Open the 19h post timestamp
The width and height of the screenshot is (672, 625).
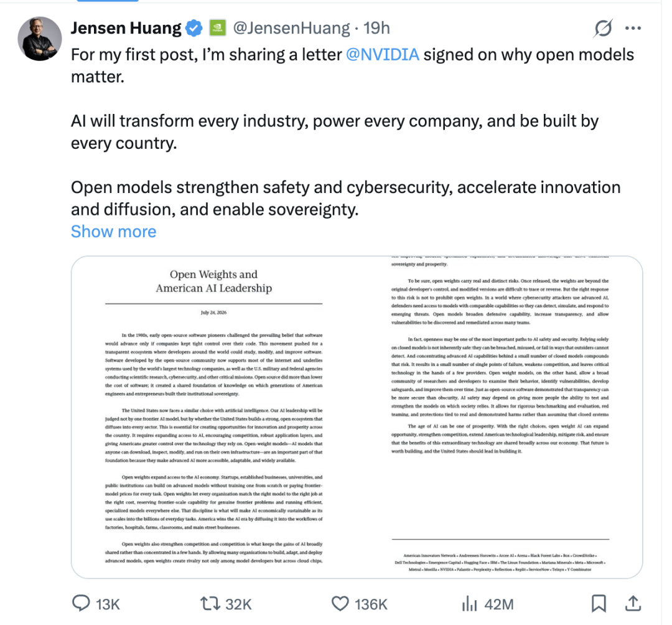(x=376, y=28)
